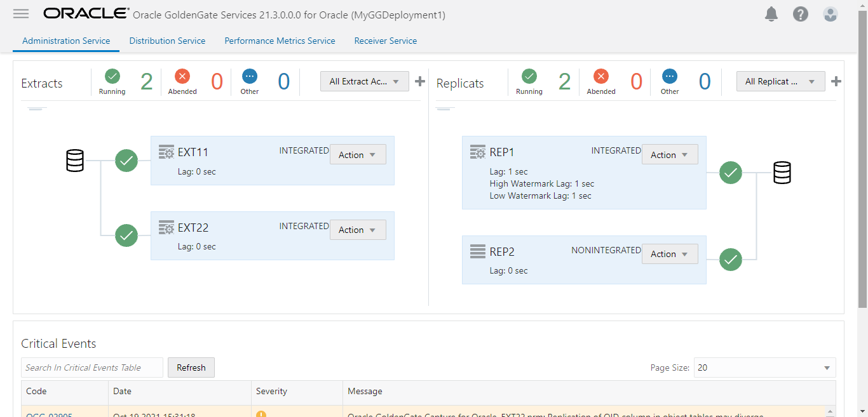
Task: Click the OGG-02905 event code link
Action: click(x=49, y=415)
